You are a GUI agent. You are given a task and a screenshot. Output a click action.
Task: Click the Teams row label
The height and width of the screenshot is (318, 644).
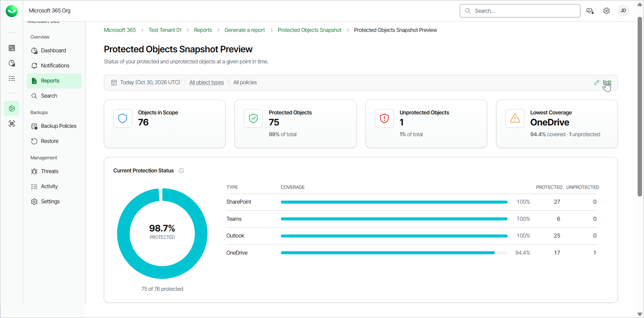[x=234, y=219]
